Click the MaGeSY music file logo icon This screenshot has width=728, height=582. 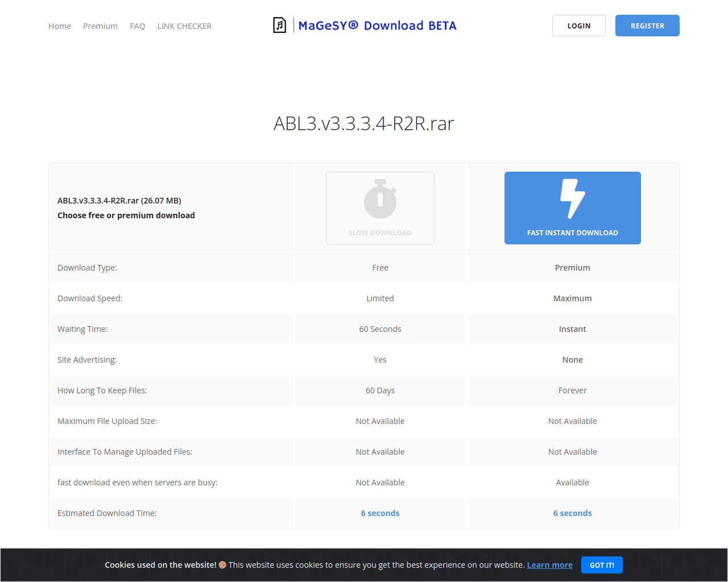279,26
